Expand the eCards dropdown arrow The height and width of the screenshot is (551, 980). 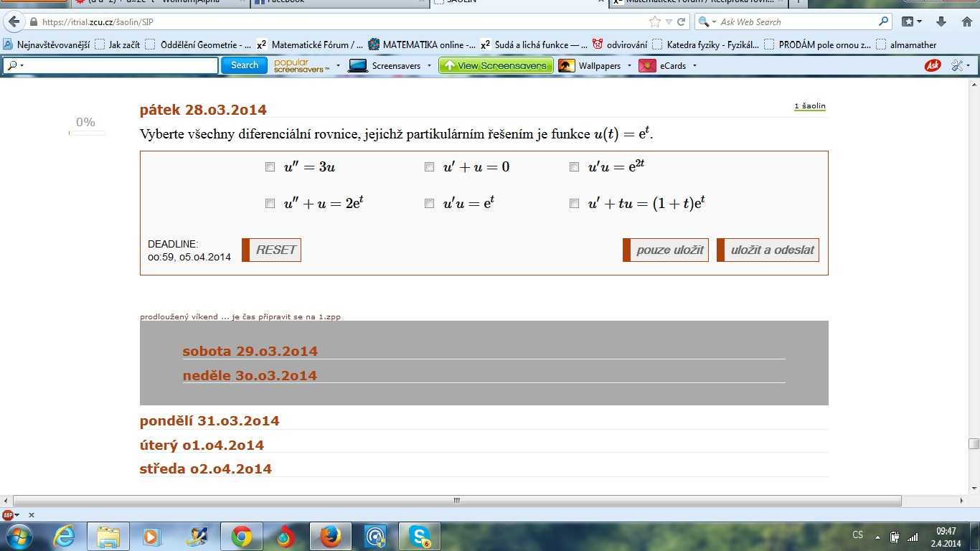tap(694, 65)
